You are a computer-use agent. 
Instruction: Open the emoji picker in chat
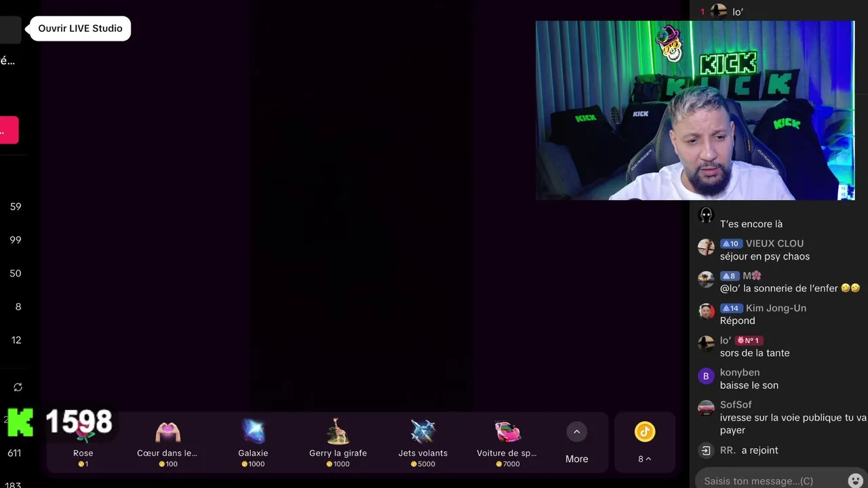tap(856, 481)
